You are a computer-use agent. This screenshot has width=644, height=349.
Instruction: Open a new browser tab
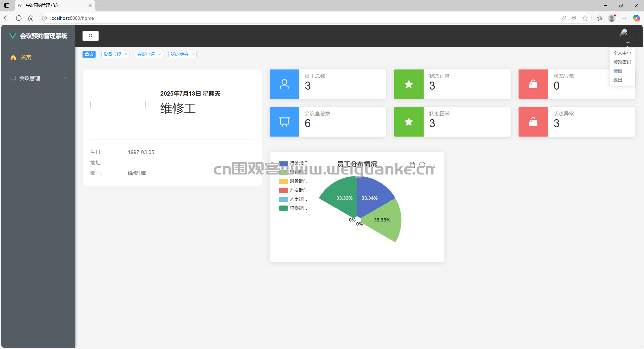click(101, 5)
